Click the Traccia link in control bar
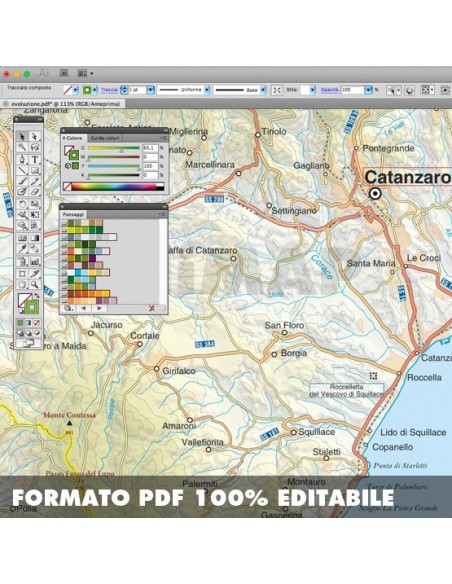This screenshot has height=584, width=452. [x=109, y=90]
